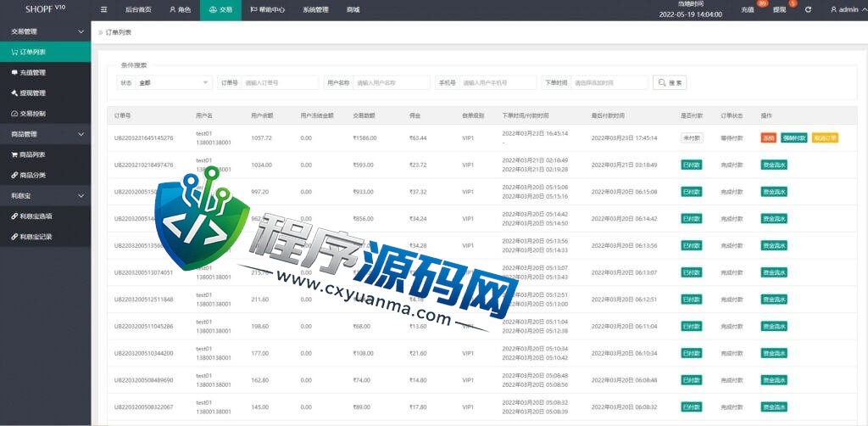Image resolution: width=868 pixels, height=426 pixels.
Task: Toggle the sidebar with the hamburger icon
Action: tap(103, 9)
